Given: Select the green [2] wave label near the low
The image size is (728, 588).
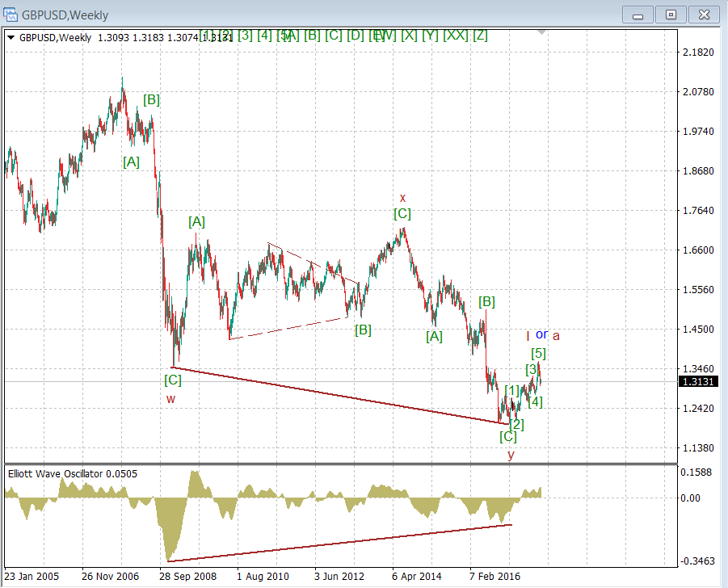Looking at the screenshot, I should (517, 424).
